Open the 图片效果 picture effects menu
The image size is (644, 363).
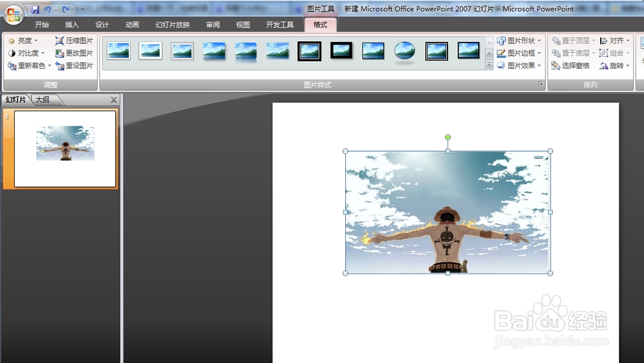coord(519,66)
